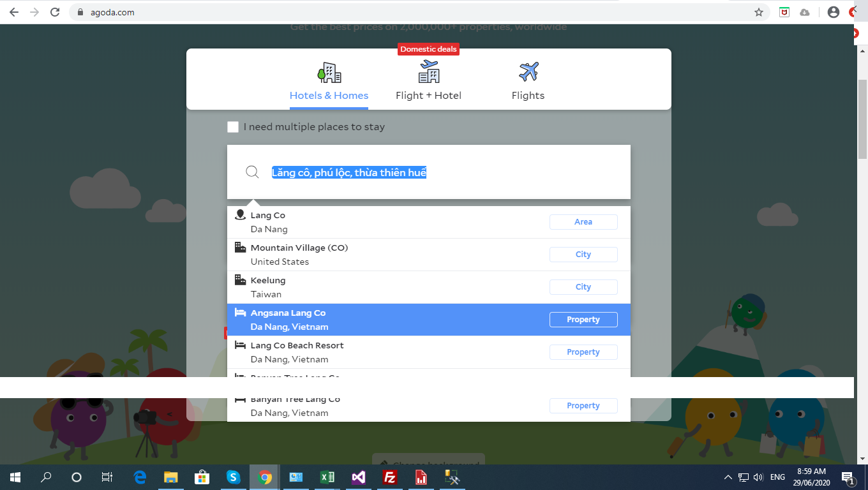868x490 pixels.
Task: Click the city icon beside Keelung
Action: click(241, 279)
